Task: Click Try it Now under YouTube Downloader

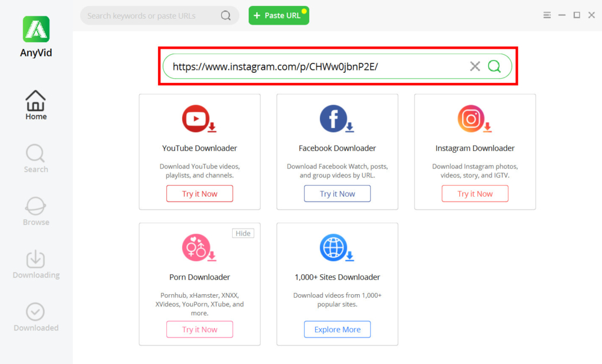Action: point(199,193)
